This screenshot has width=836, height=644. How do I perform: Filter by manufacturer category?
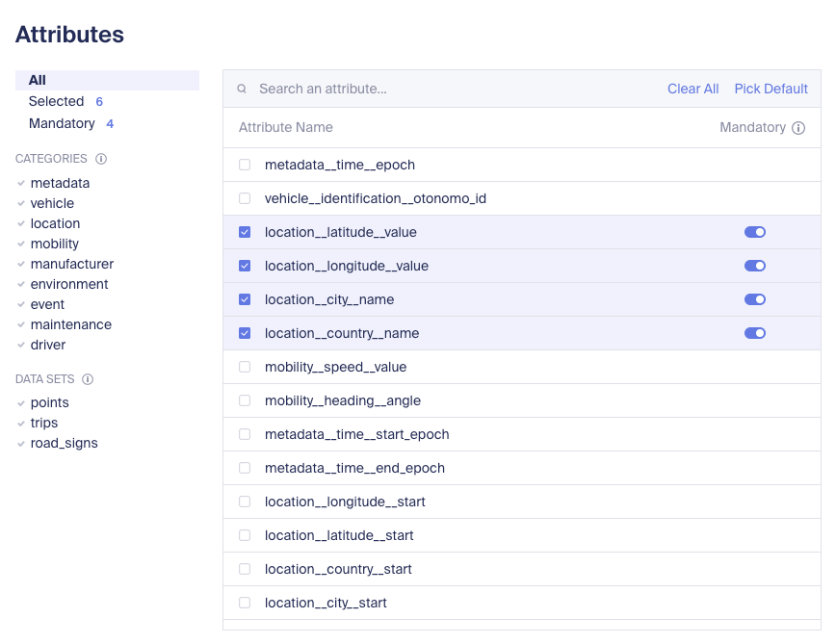(72, 264)
